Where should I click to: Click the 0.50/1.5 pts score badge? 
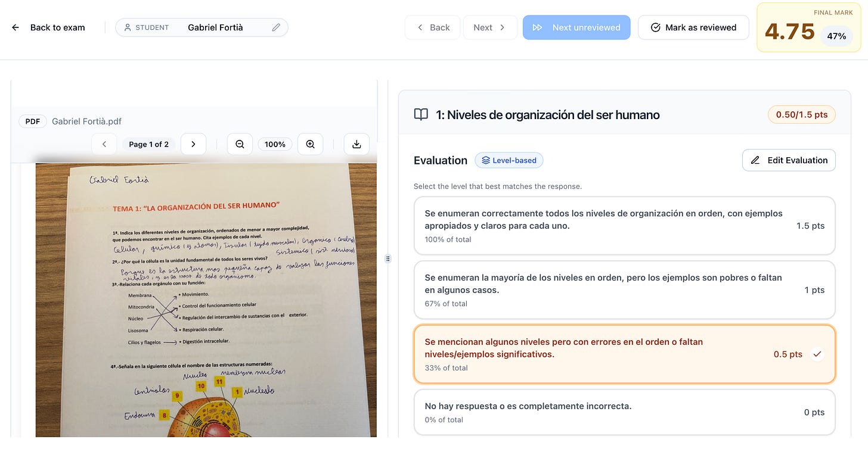[801, 114]
